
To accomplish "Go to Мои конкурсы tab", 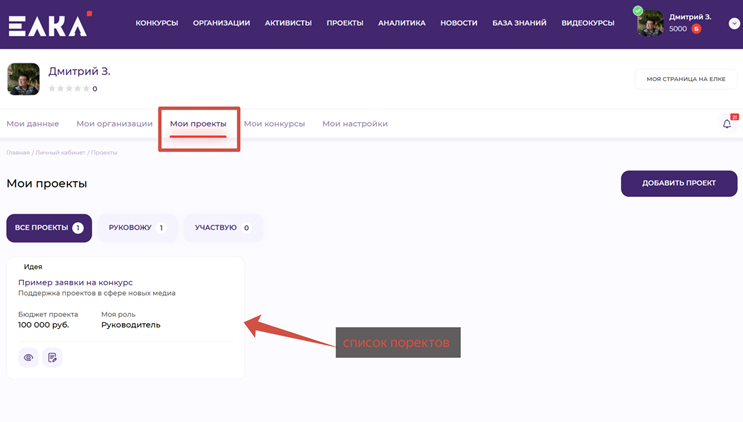I will tap(274, 124).
